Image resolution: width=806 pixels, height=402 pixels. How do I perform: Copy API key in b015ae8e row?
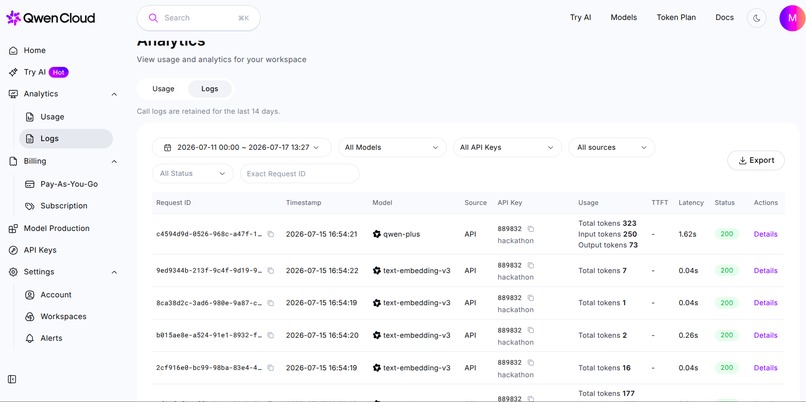pos(530,331)
